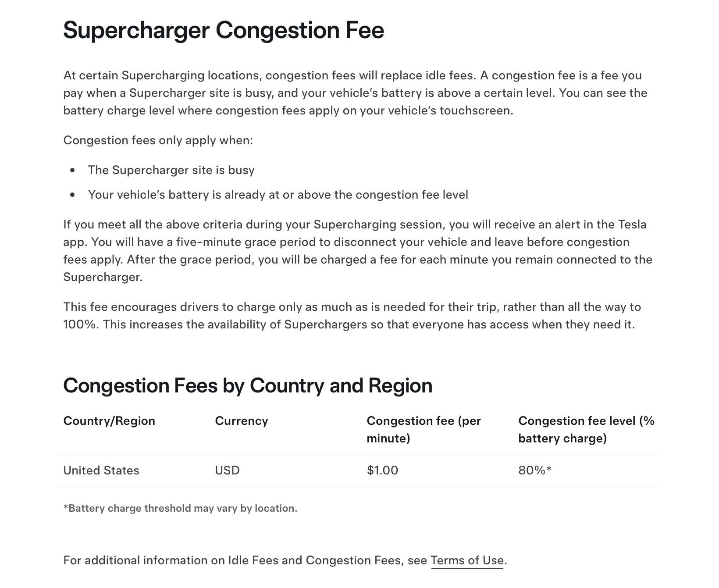
Task: Click the Supercharger Congestion Fee heading
Action: (x=224, y=30)
